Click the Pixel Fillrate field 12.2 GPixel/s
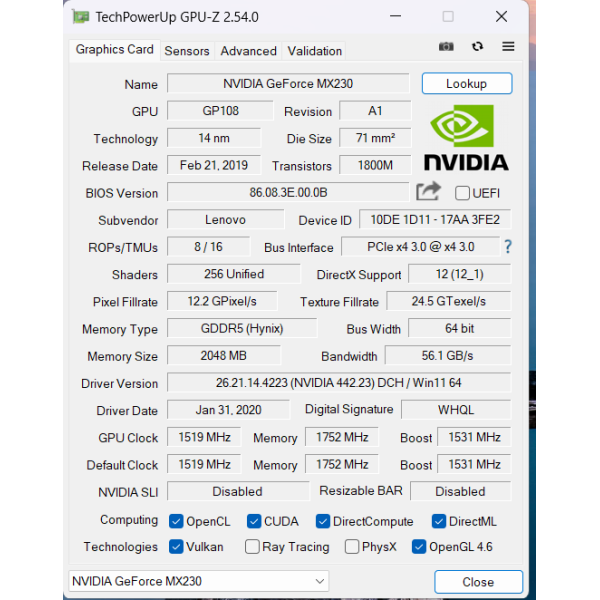The width and height of the screenshot is (600, 600). 222,301
